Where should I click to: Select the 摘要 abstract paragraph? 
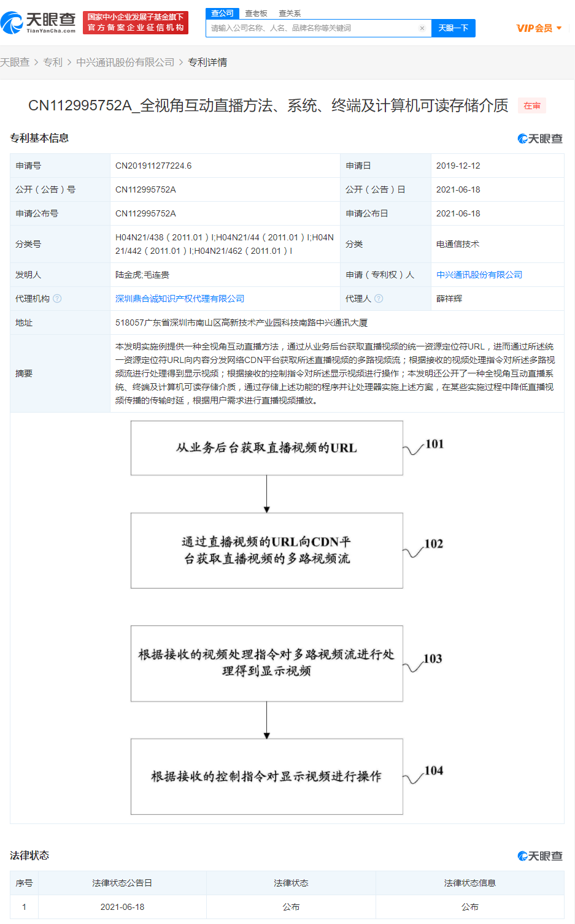[x=335, y=373]
